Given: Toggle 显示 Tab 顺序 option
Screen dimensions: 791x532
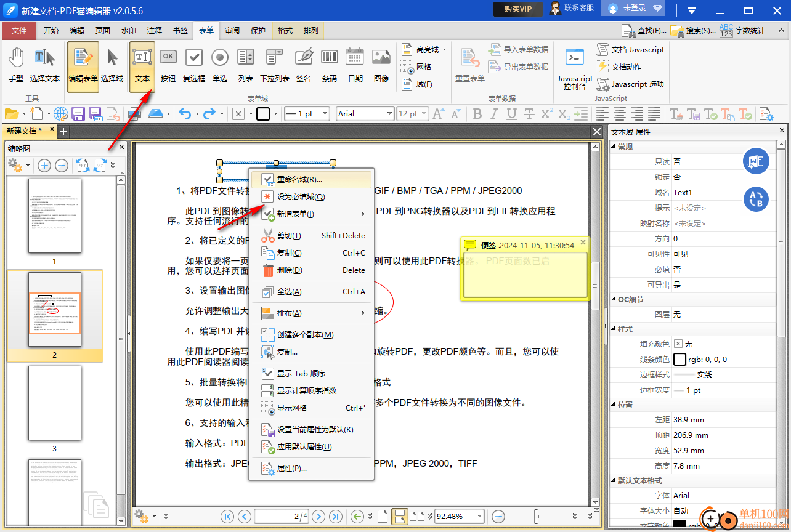Looking at the screenshot, I should click(x=311, y=373).
